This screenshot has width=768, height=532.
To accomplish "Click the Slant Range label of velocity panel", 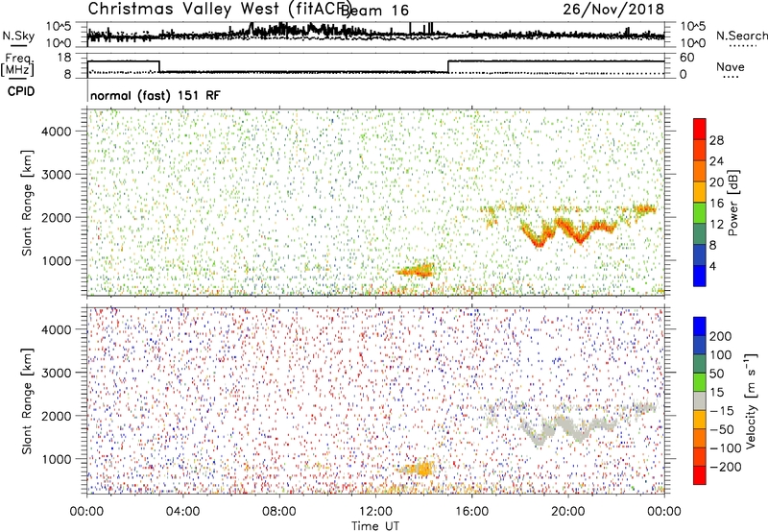I will click(27, 401).
